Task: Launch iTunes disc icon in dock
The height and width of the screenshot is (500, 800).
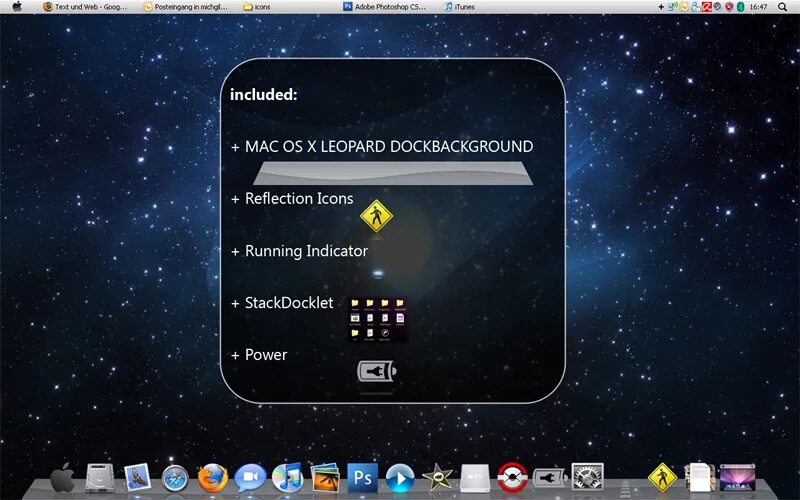Action: point(287,478)
